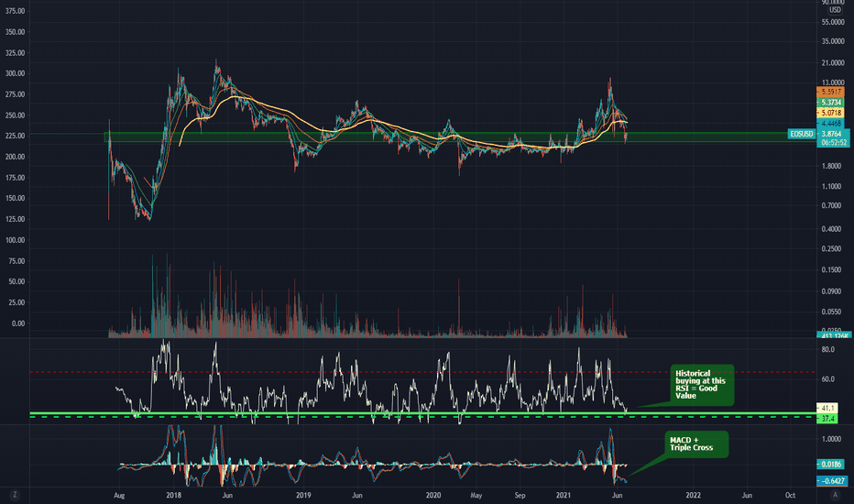Click the Oct label on the time axis
This screenshot has height=504, width=854.
click(790, 495)
